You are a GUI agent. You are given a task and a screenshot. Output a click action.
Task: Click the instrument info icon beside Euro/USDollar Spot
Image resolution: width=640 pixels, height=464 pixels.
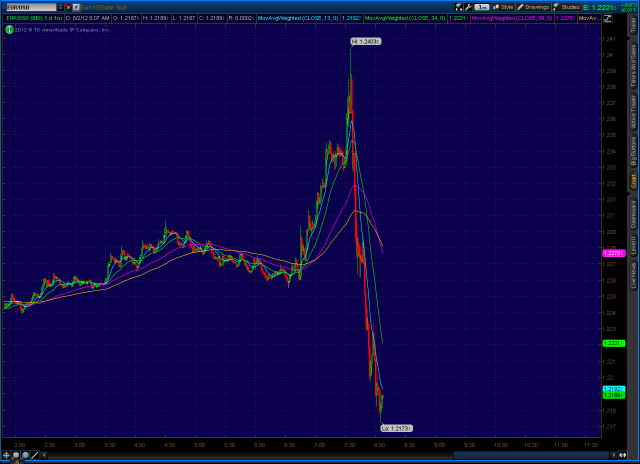76,7
